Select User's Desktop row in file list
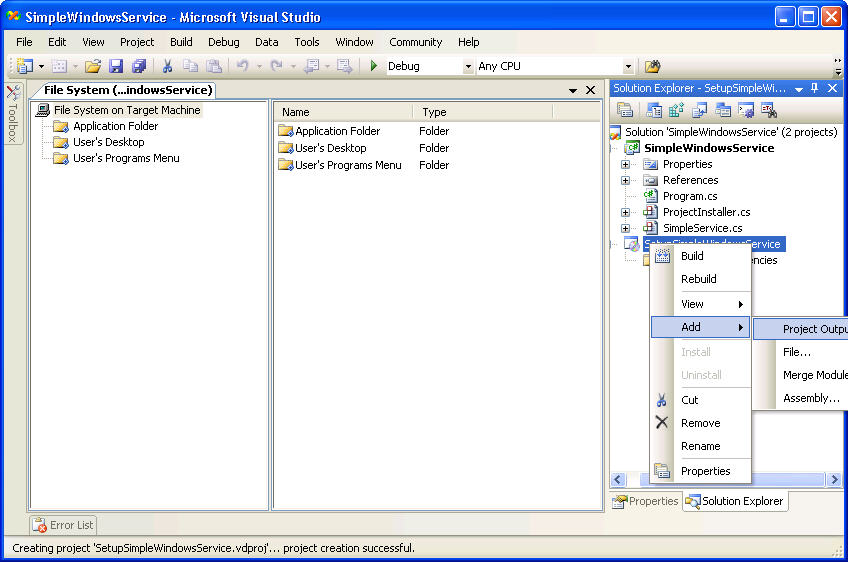 pyautogui.click(x=365, y=148)
